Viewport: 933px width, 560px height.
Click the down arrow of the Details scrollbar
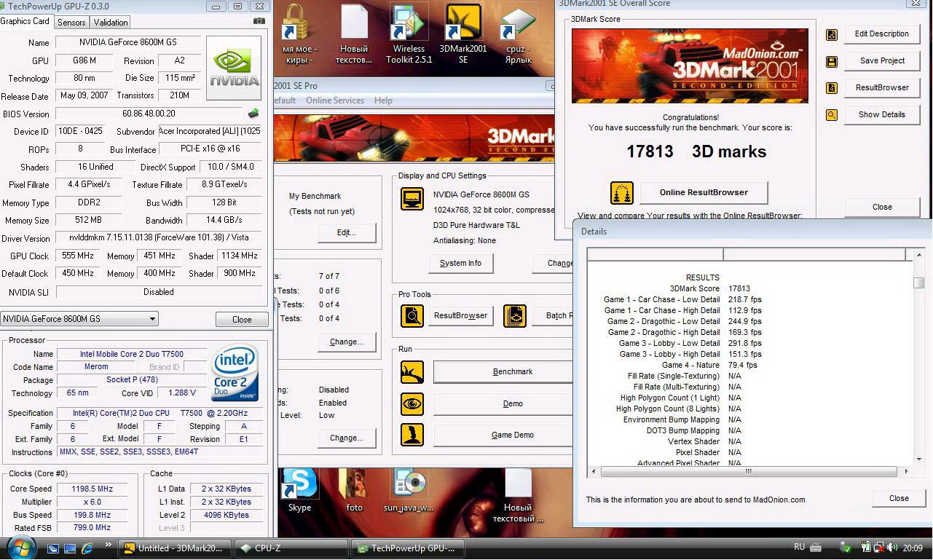[919, 459]
